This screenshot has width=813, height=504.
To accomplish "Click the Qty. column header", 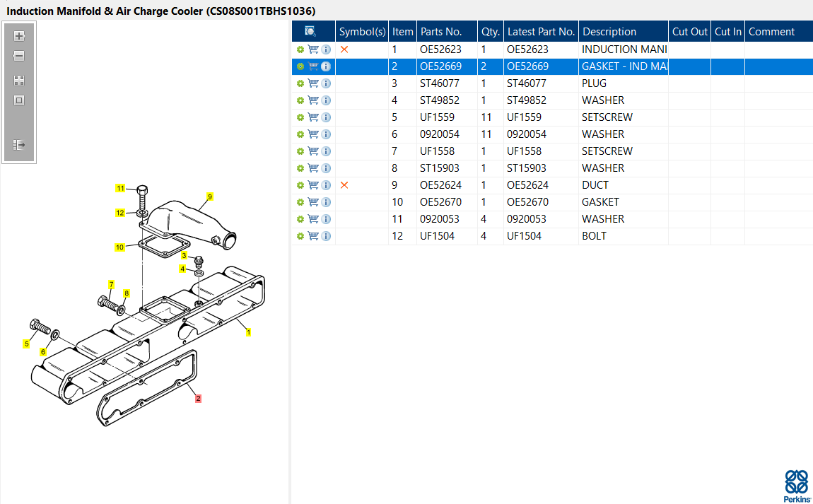I will point(490,32).
